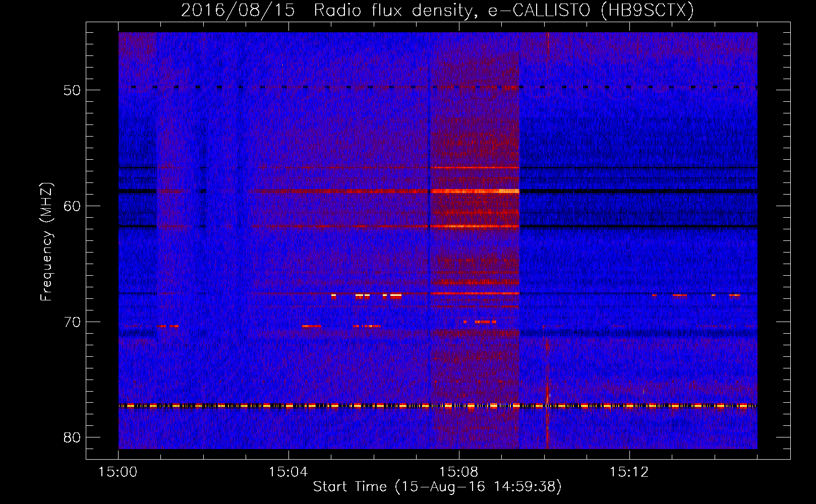Click the 15:08 time tick label
The image size is (816, 504).
458,472
